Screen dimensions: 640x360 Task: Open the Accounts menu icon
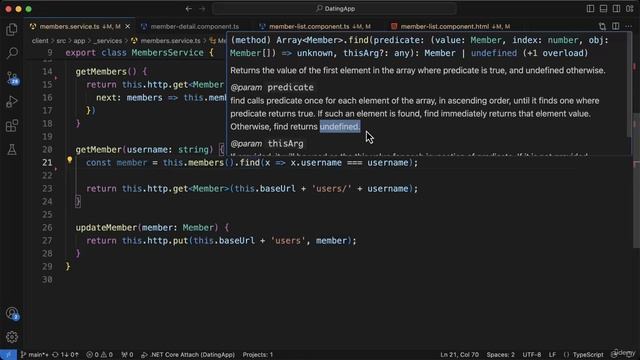point(12,313)
